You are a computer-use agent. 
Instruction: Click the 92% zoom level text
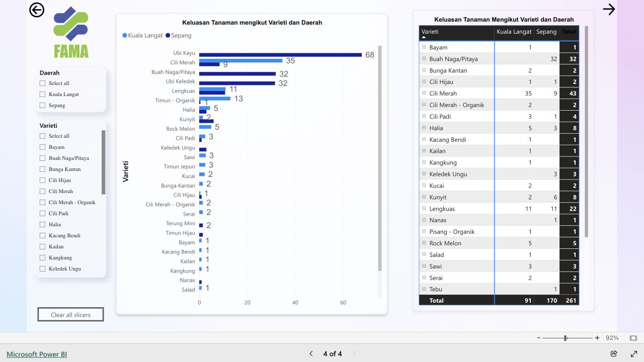pyautogui.click(x=612, y=338)
